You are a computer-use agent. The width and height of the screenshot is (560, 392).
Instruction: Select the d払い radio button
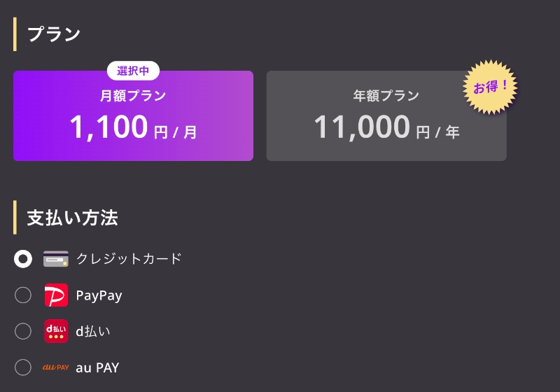[23, 331]
